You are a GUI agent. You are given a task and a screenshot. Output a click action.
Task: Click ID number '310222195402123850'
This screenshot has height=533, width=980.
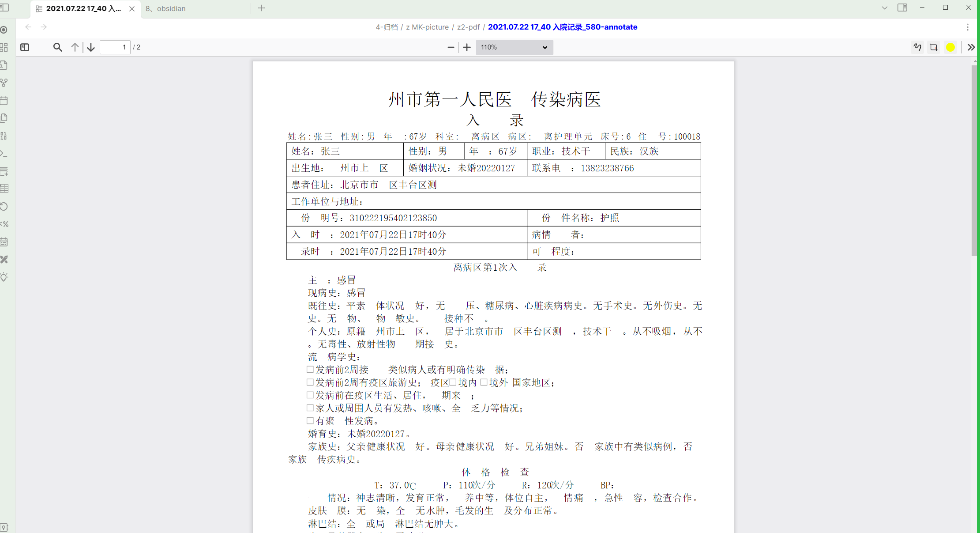[x=393, y=218]
